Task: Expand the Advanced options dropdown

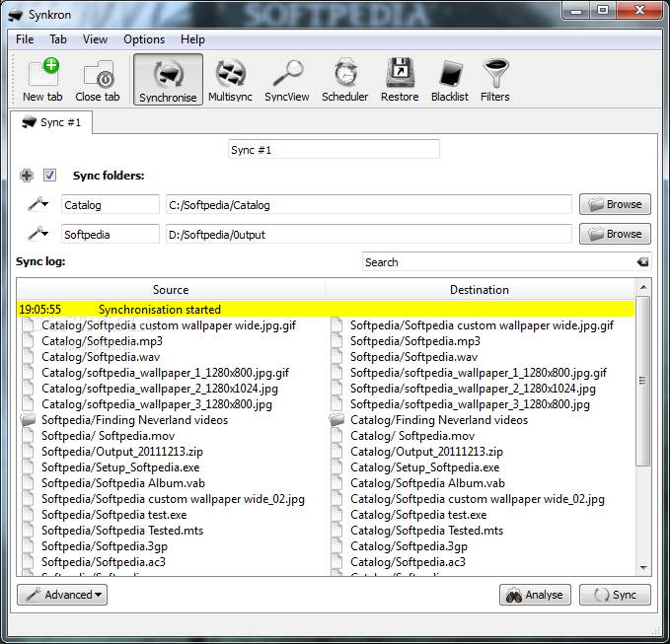Action: (62, 595)
